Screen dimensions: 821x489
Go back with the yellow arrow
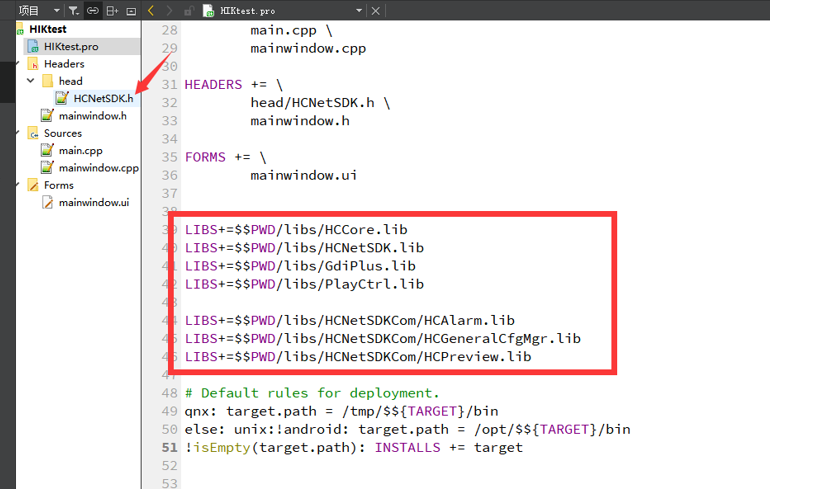(151, 10)
